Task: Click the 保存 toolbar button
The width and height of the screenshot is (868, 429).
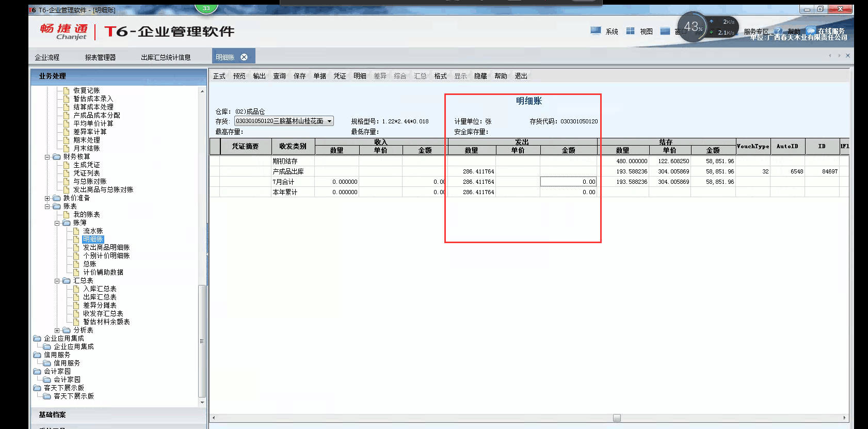Action: [300, 76]
